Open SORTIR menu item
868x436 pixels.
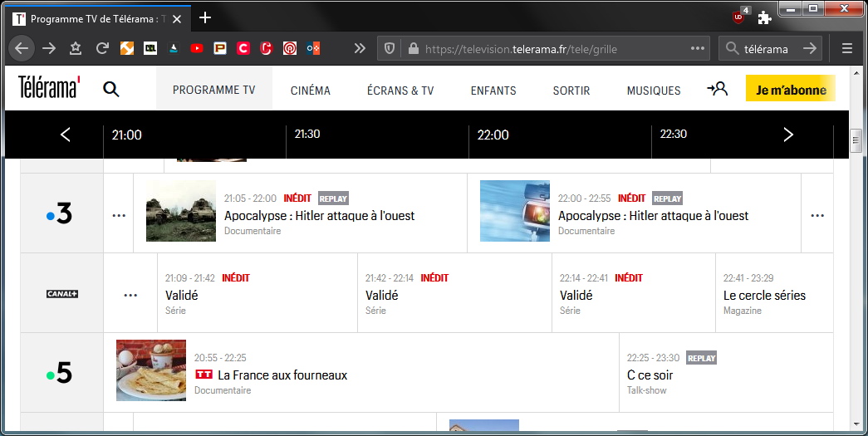tap(571, 91)
